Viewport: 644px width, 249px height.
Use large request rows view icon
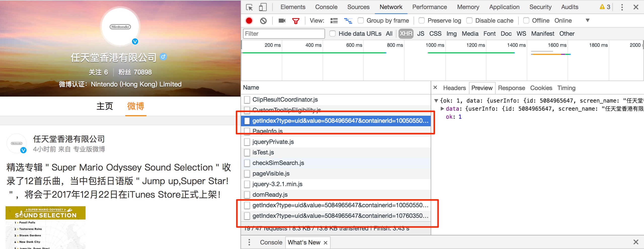point(334,21)
